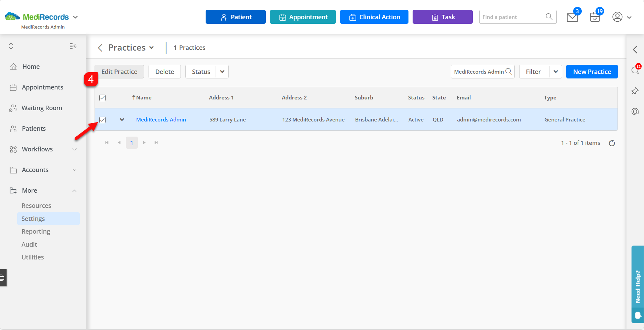Refresh the practices list
644x330 pixels.
point(612,143)
